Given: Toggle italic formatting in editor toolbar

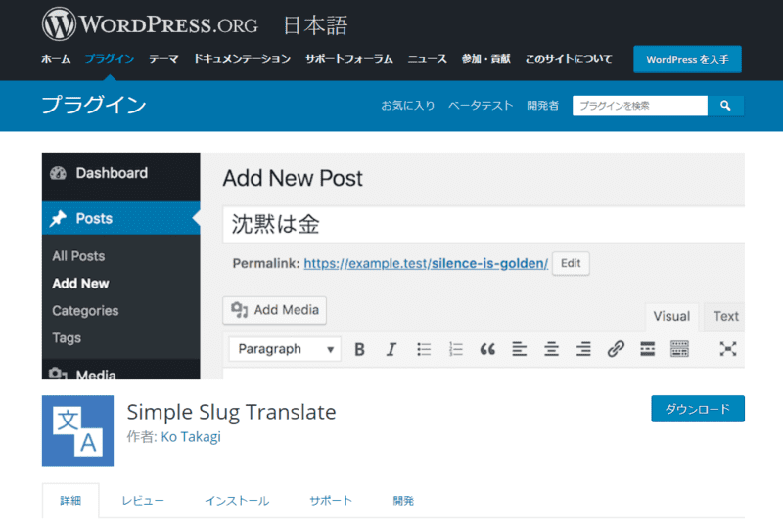Looking at the screenshot, I should click(391, 349).
